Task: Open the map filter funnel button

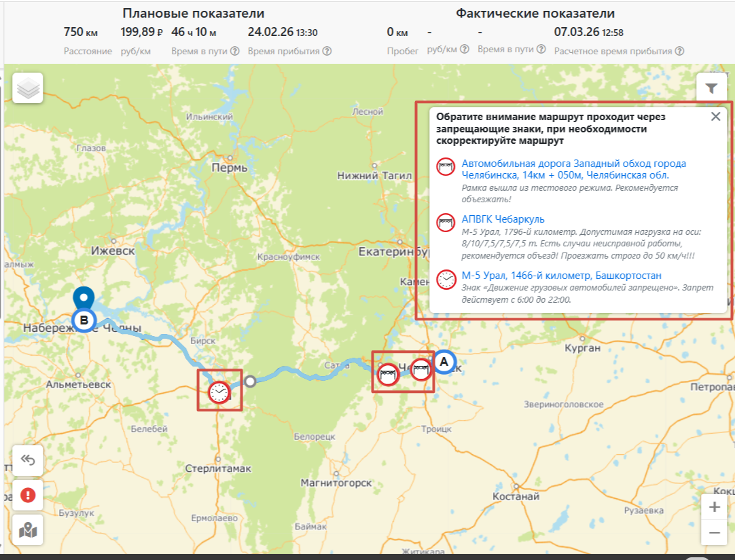Action: coord(711,88)
